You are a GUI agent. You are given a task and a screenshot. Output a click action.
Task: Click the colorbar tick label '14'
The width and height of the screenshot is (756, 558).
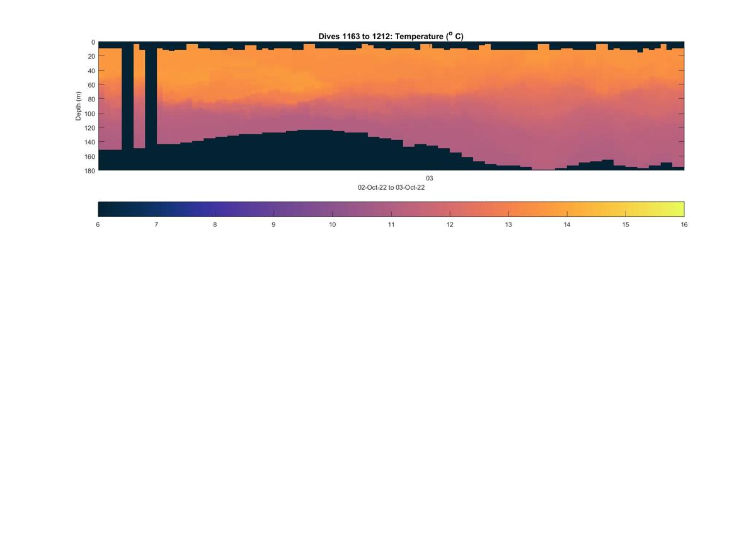click(x=567, y=224)
